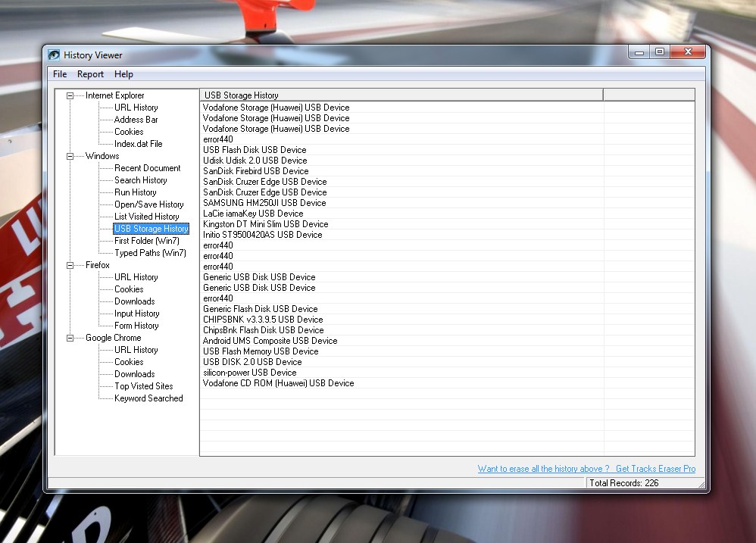Select the Windows tree label
The height and width of the screenshot is (543, 756).
[x=102, y=156]
